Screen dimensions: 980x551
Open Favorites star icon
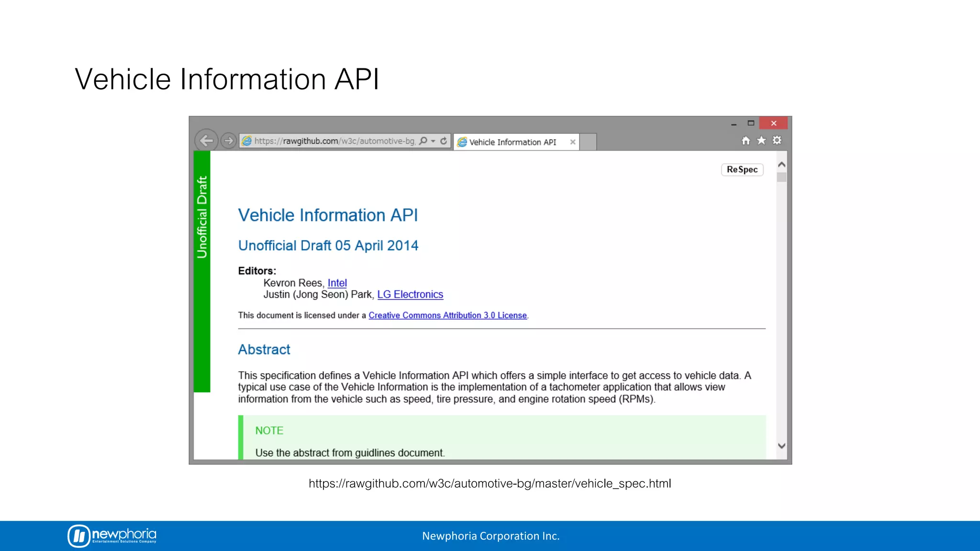pyautogui.click(x=761, y=141)
